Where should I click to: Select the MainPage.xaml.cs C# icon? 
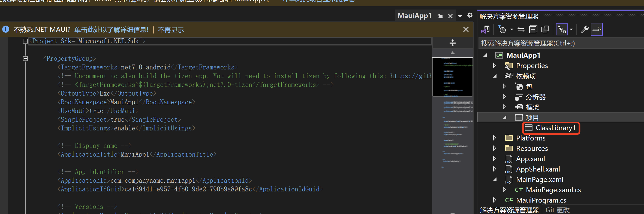[x=519, y=190]
